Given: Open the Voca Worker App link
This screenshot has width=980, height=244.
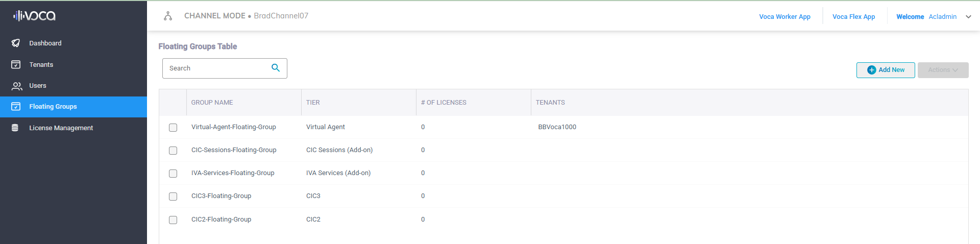Looking at the screenshot, I should coord(785,17).
